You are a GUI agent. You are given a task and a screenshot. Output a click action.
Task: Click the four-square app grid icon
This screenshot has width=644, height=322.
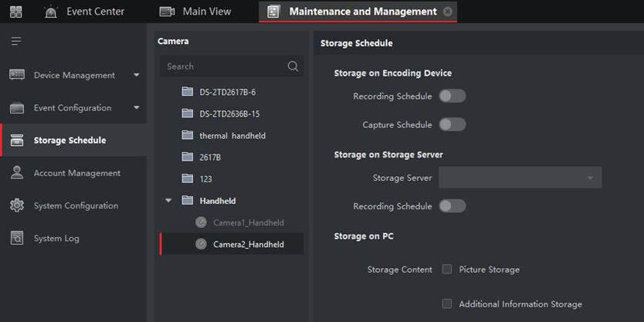[x=16, y=12]
